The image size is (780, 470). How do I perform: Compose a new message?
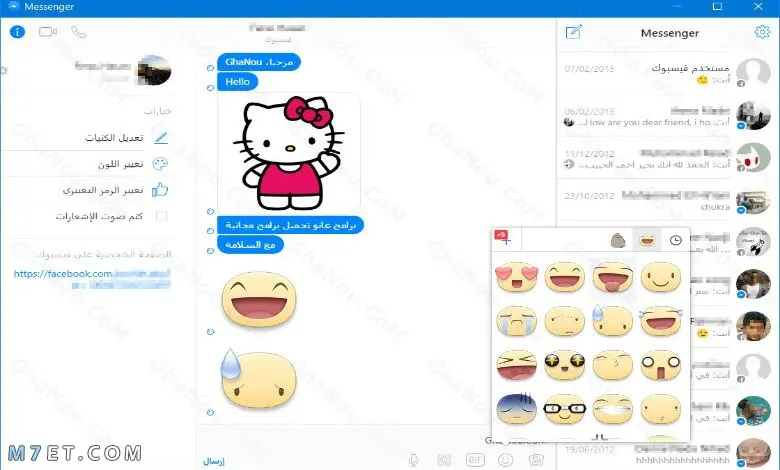[573, 32]
